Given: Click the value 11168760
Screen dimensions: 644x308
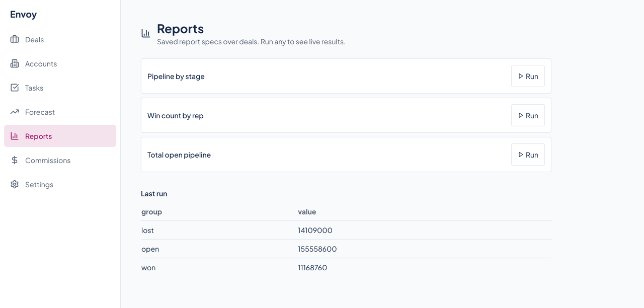Looking at the screenshot, I should click(x=312, y=268).
